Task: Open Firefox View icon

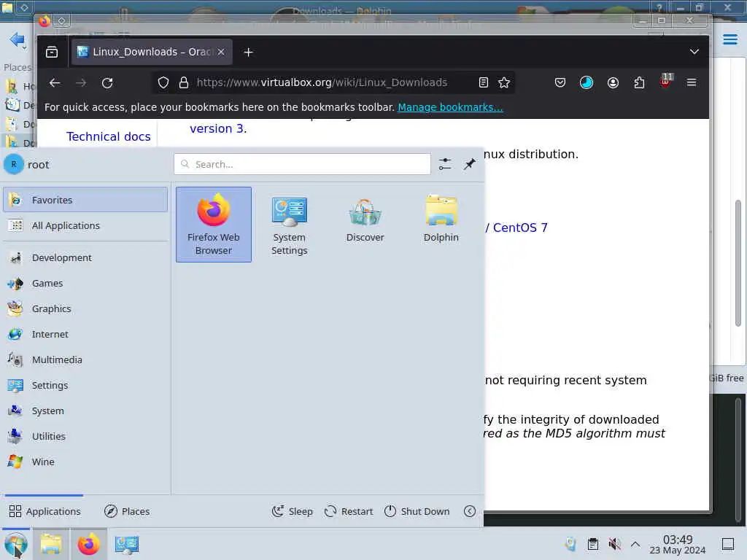Action: pyautogui.click(x=52, y=52)
